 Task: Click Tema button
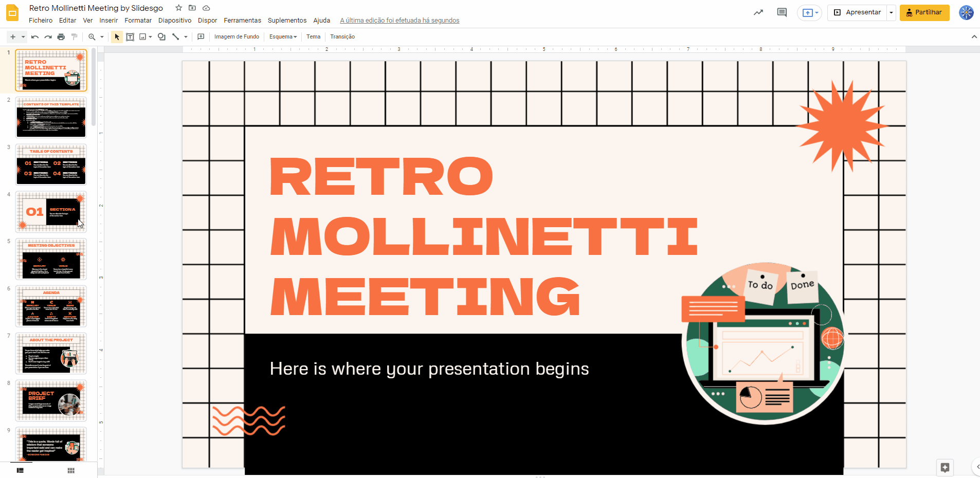point(313,36)
